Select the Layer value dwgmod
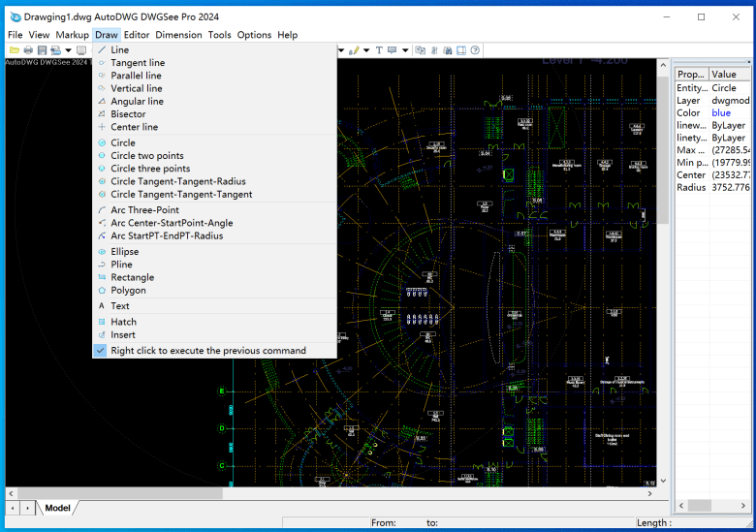The width and height of the screenshot is (756, 532). 730,100
